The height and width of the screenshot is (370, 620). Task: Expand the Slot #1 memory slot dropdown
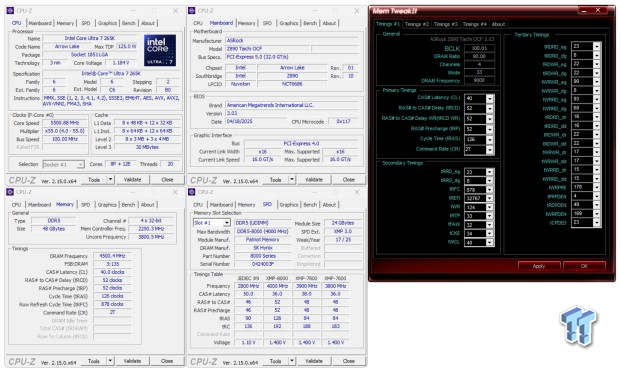(x=227, y=223)
